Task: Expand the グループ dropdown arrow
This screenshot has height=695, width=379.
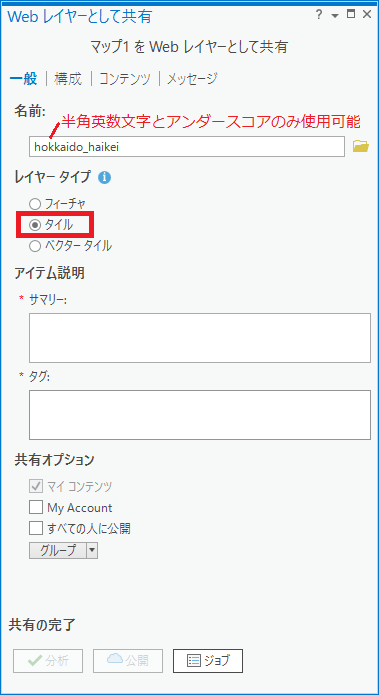Action: coord(92,550)
